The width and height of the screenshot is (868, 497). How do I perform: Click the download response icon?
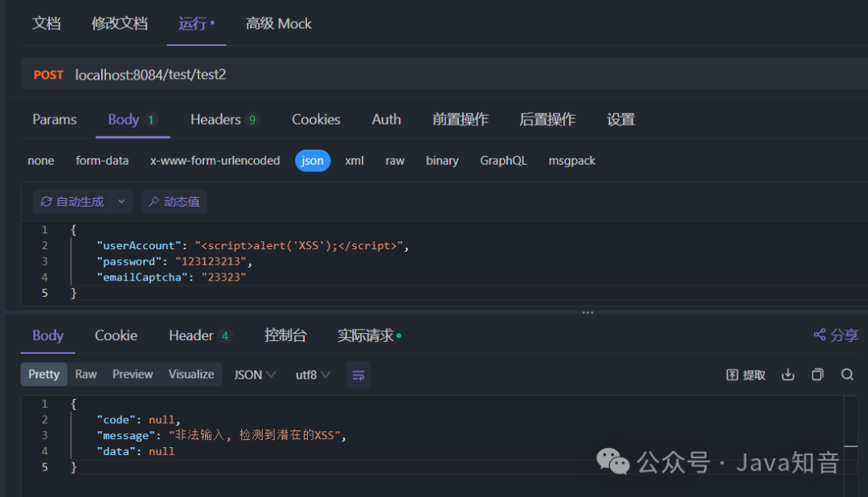(788, 375)
